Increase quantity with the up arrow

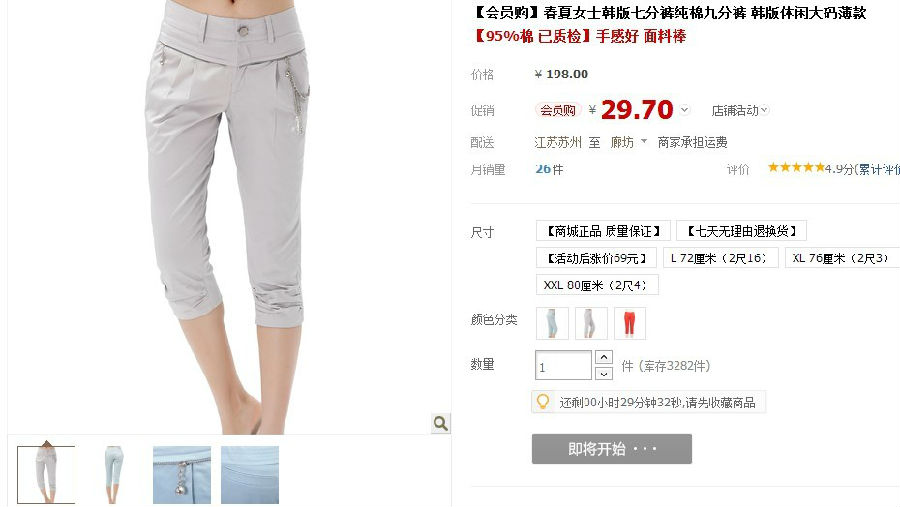pyautogui.click(x=603, y=357)
